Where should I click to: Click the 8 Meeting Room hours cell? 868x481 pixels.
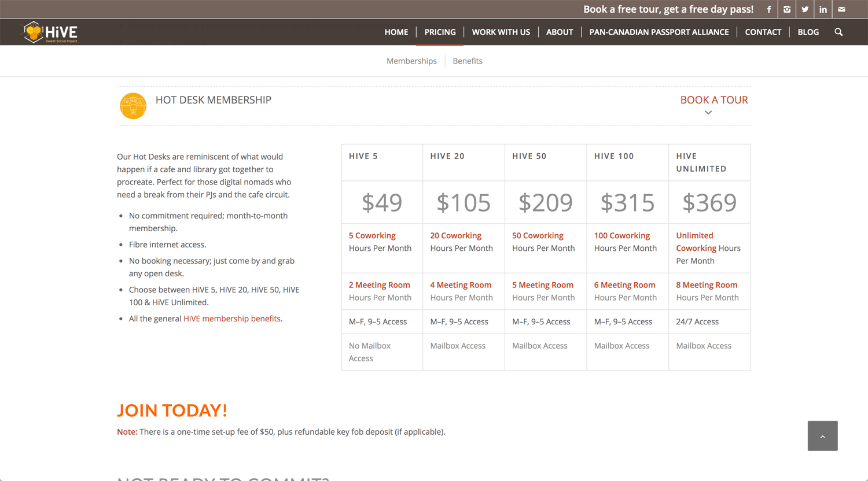pyautogui.click(x=710, y=291)
